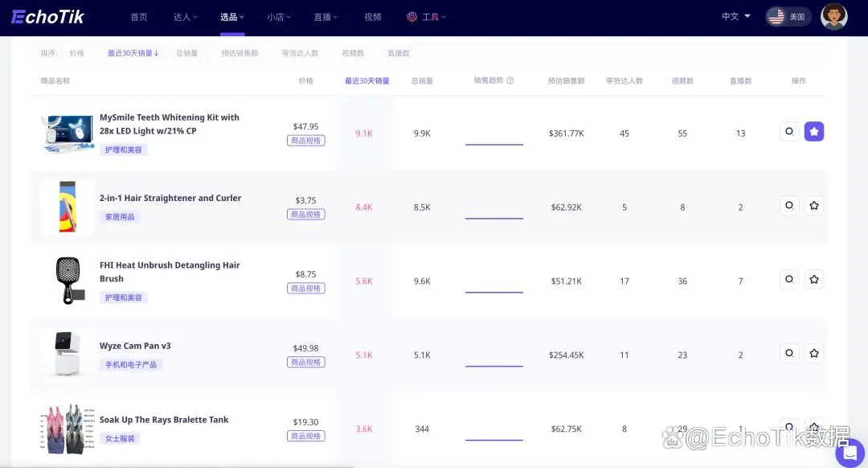Viewport: 868px width, 468px height.
Task: Sort by 价格 in sort bar
Action: click(x=77, y=53)
